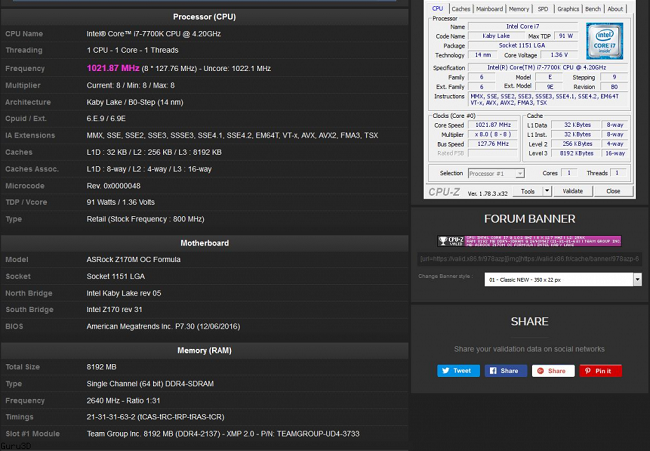Screen dimensions: 650x451
Task: Click the forum banner BBCode URL field
Action: (x=530, y=259)
